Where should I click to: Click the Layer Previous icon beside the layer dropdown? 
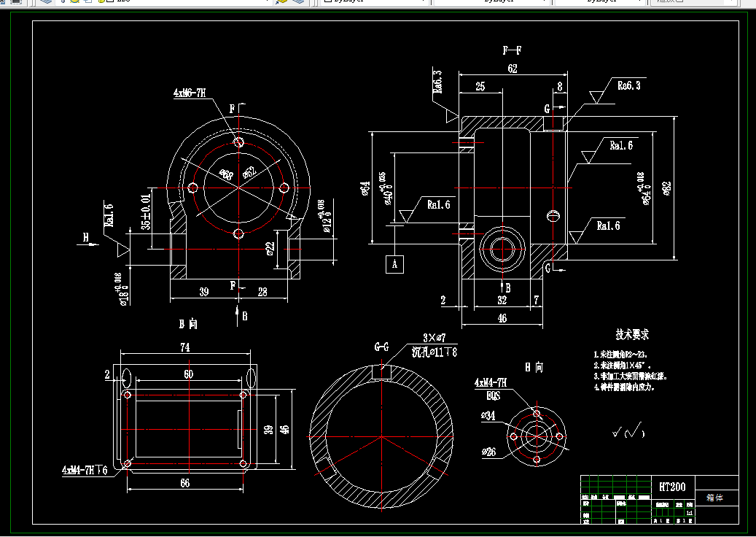[299, 2]
